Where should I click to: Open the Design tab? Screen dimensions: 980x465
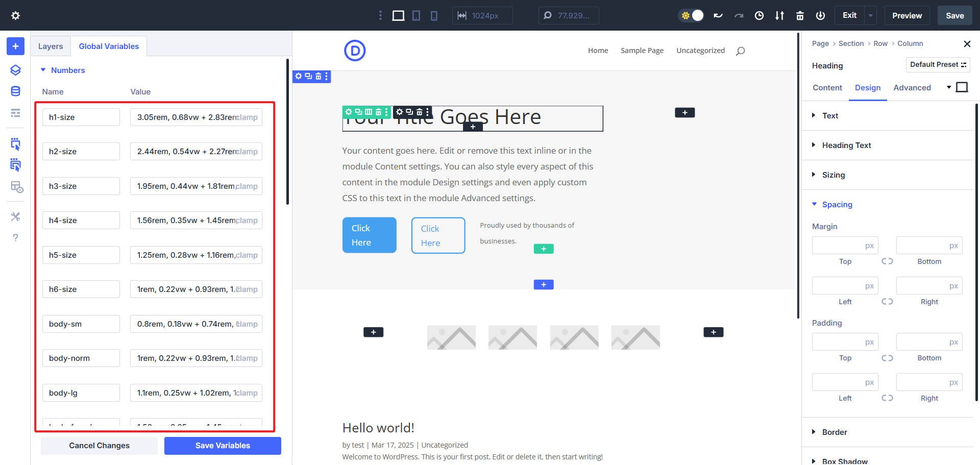pyautogui.click(x=868, y=88)
